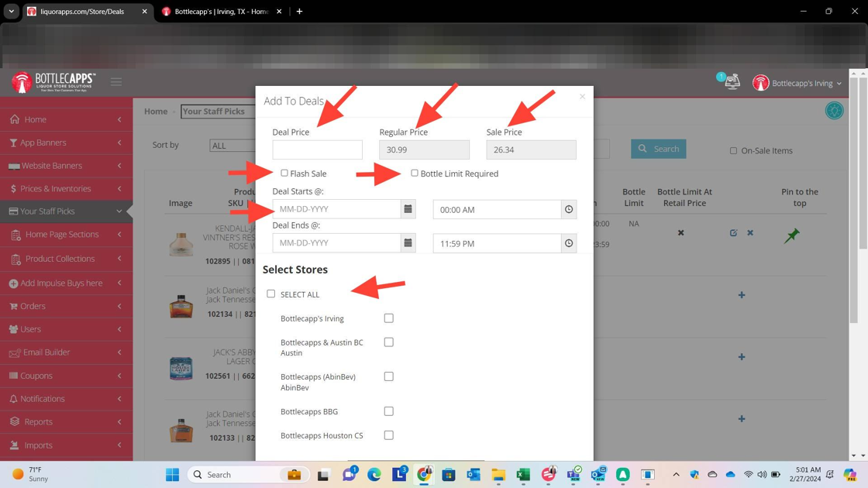Click the weather widget in taskbar
Viewport: 868px width, 488px height.
tap(30, 474)
